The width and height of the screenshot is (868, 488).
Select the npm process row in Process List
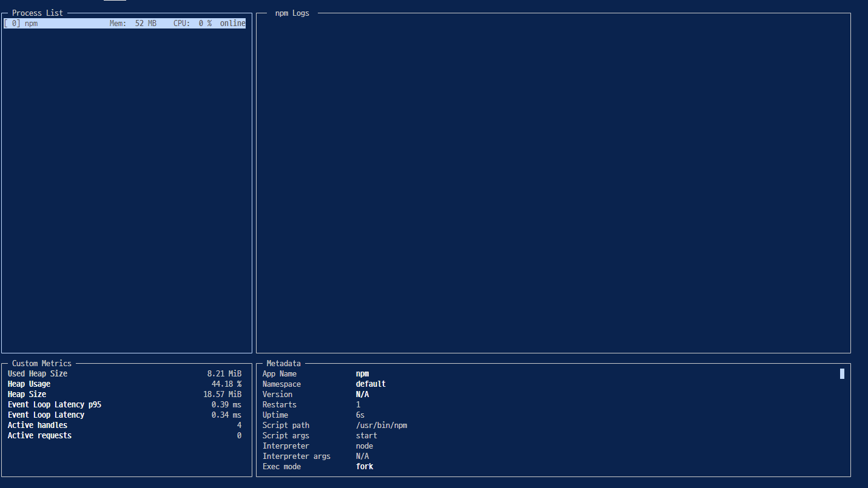124,24
